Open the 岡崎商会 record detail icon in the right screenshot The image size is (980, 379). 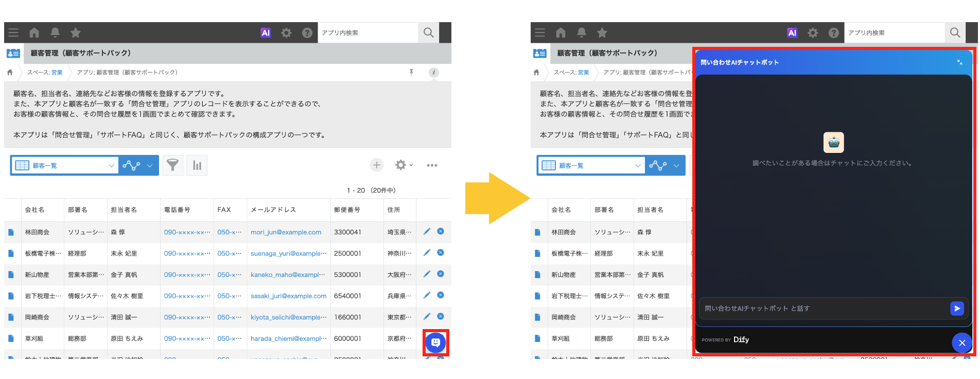pyautogui.click(x=537, y=317)
